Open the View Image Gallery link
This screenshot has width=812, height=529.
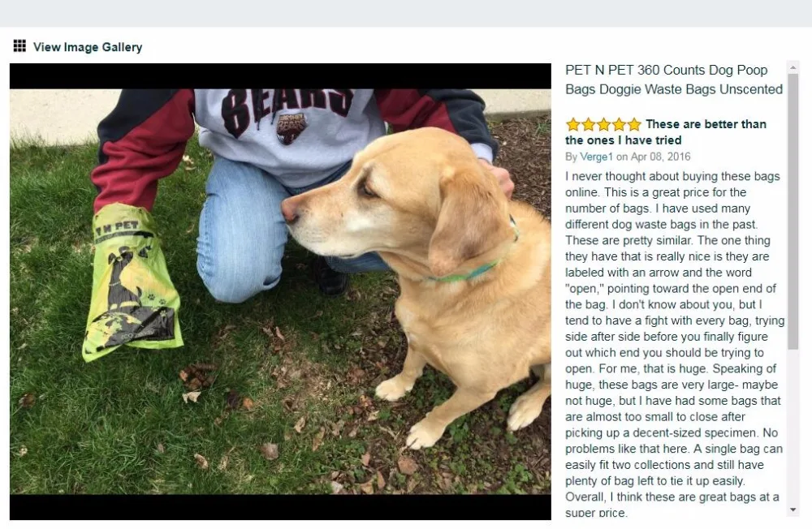pyautogui.click(x=88, y=47)
